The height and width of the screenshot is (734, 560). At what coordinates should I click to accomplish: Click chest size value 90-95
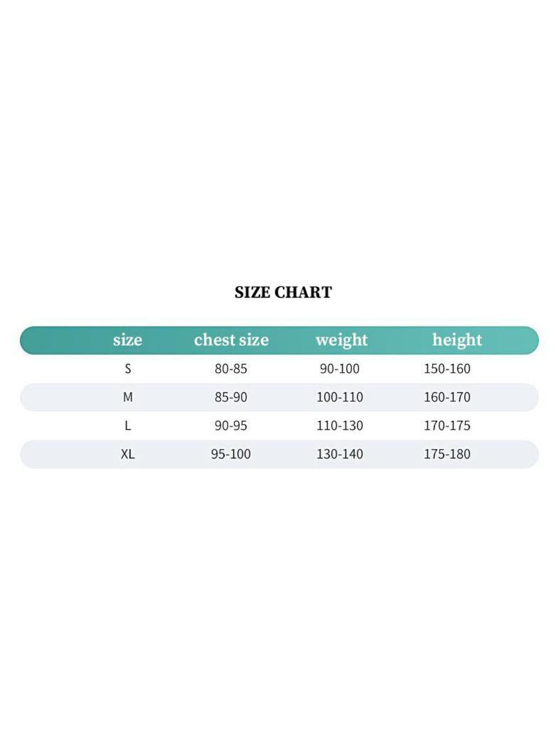pyautogui.click(x=231, y=426)
